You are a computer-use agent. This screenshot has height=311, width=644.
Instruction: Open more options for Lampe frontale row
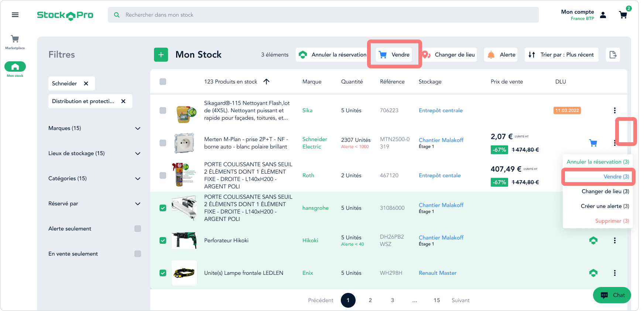[615, 273]
